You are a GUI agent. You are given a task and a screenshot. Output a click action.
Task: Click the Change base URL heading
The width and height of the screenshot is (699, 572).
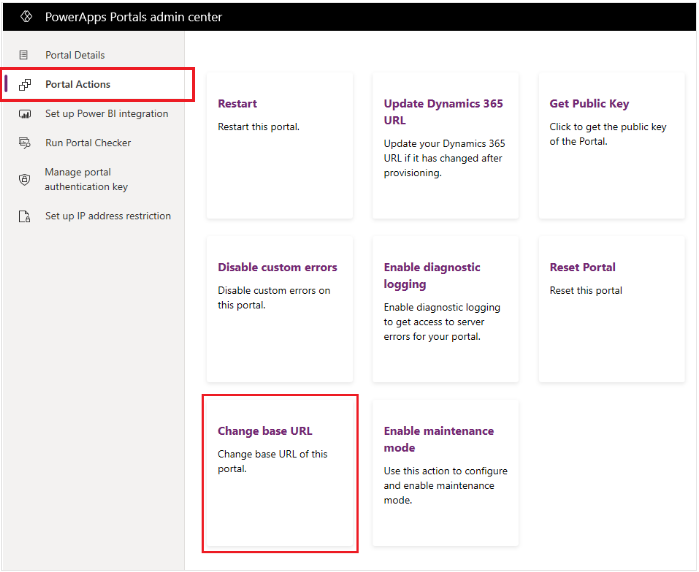click(x=265, y=431)
